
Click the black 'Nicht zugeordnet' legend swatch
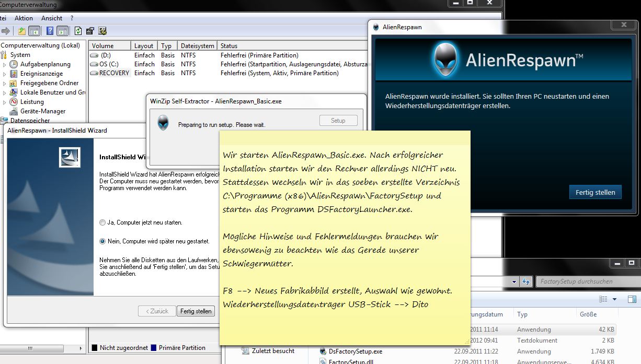95,348
